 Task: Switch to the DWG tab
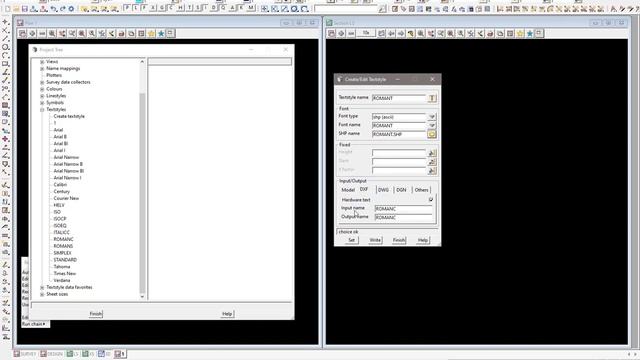pos(383,190)
